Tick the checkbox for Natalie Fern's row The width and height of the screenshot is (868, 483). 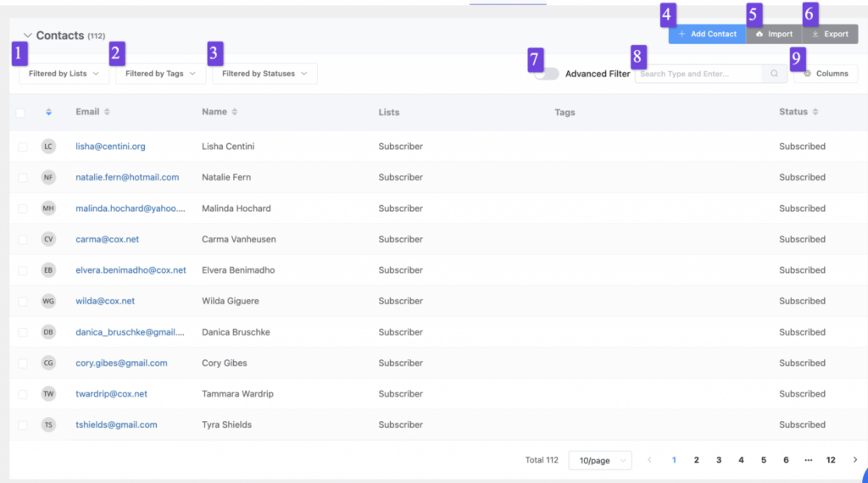[23, 178]
